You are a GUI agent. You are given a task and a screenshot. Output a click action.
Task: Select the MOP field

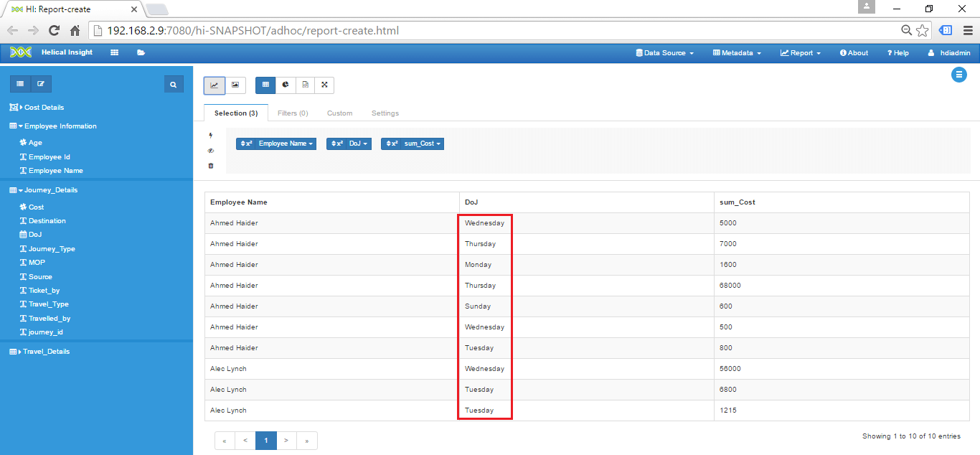click(x=32, y=263)
